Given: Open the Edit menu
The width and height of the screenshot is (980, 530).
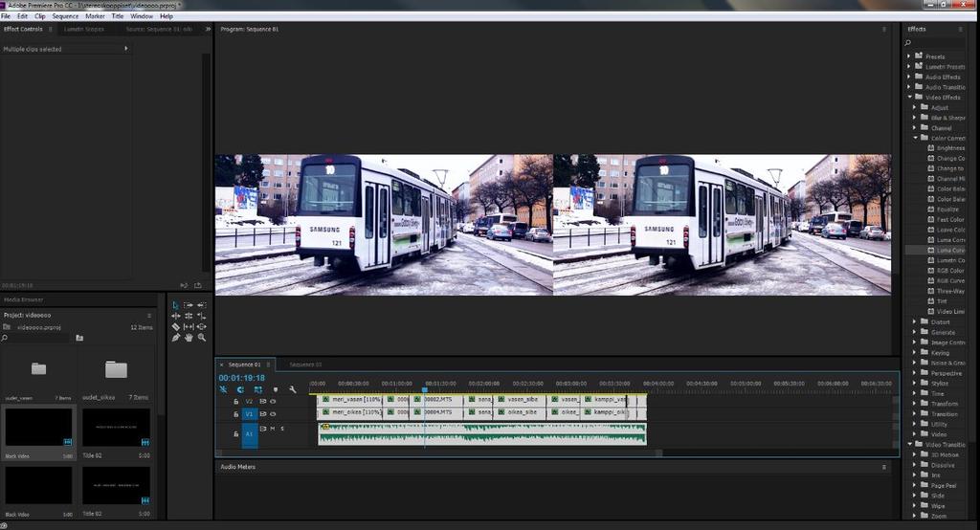Looking at the screenshot, I should point(23,16).
